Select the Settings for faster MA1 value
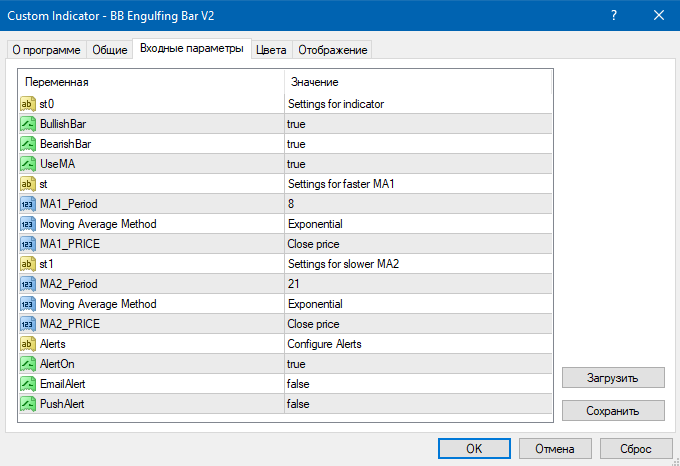This screenshot has width=680, height=466. [x=341, y=184]
